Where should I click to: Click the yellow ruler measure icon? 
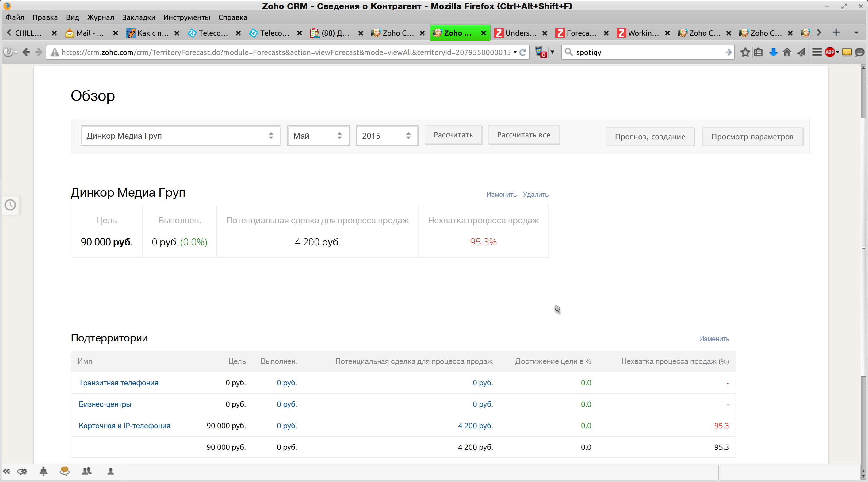click(847, 52)
